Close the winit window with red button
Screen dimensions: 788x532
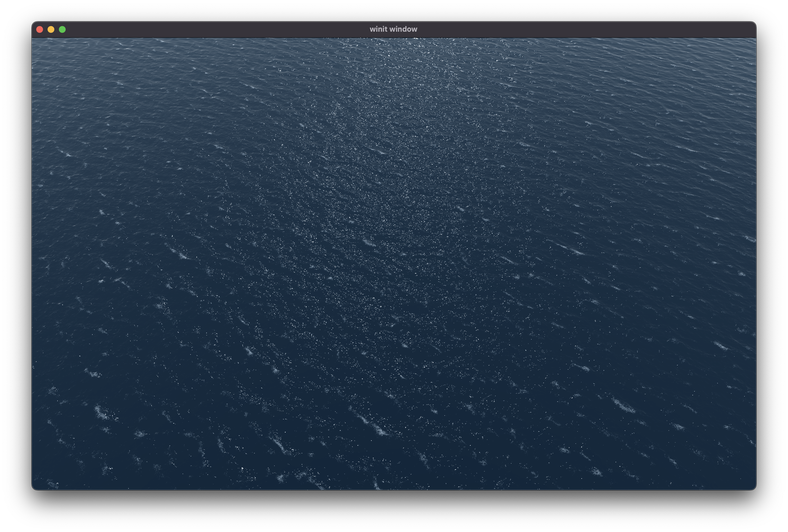[40, 29]
